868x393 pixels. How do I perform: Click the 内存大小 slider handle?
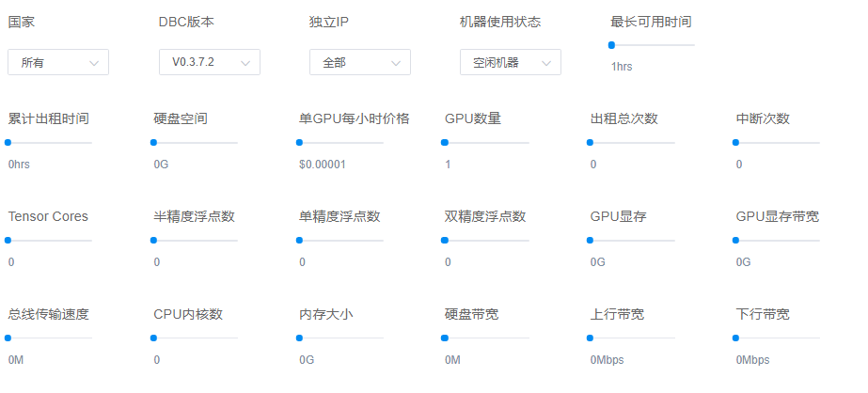point(299,338)
